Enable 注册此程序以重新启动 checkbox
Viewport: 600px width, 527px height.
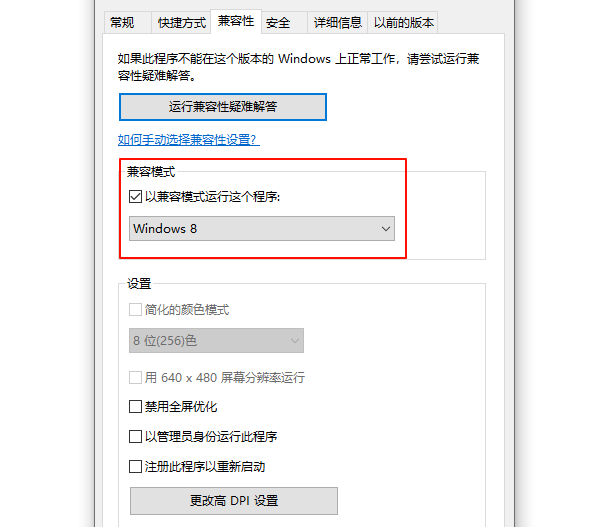point(136,466)
